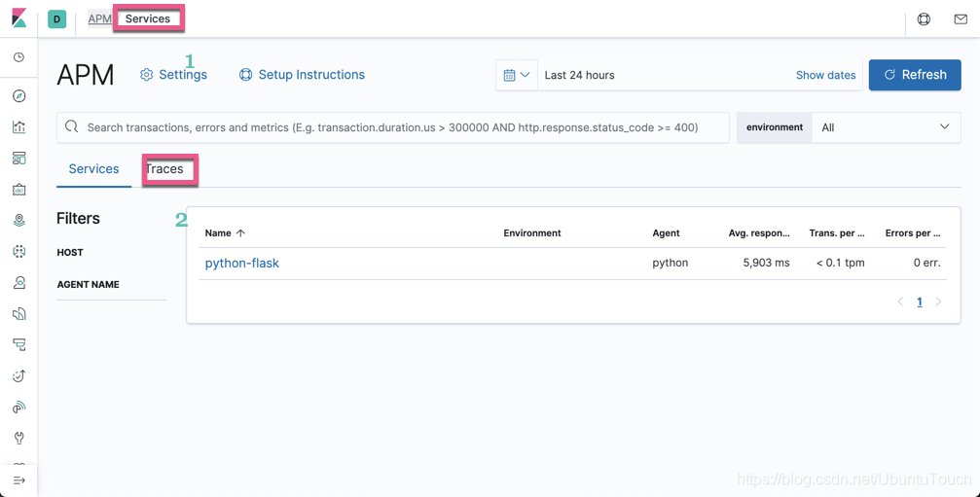Open Logs icon in sidebar
This screenshot has width=980, height=497.
[x=18, y=314]
